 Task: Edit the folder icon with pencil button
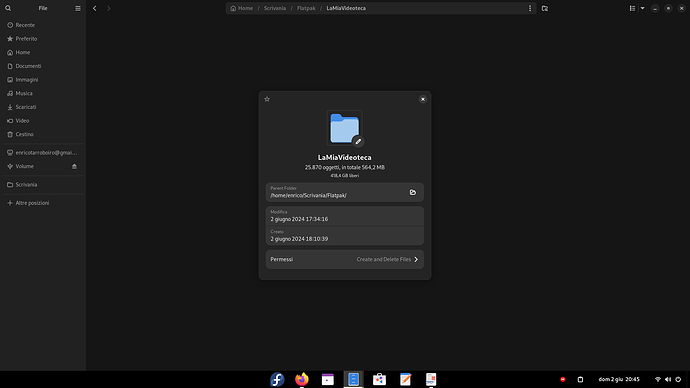click(x=358, y=142)
